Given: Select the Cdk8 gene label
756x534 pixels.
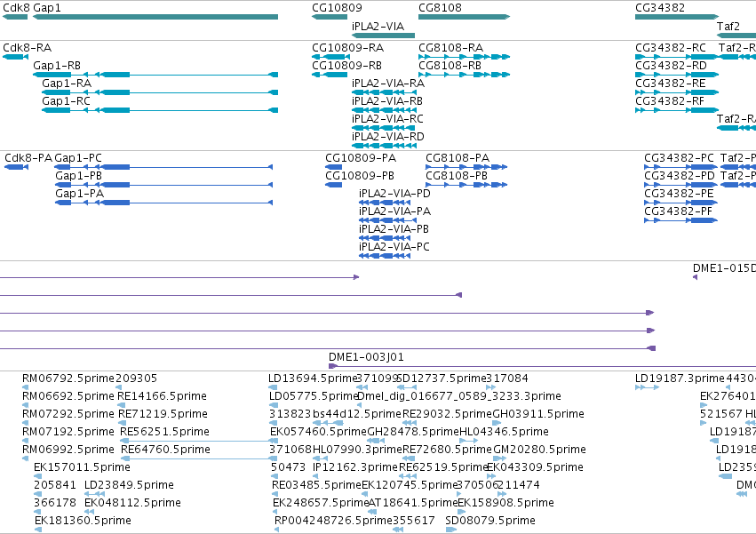Looking at the screenshot, I should 16,8.
